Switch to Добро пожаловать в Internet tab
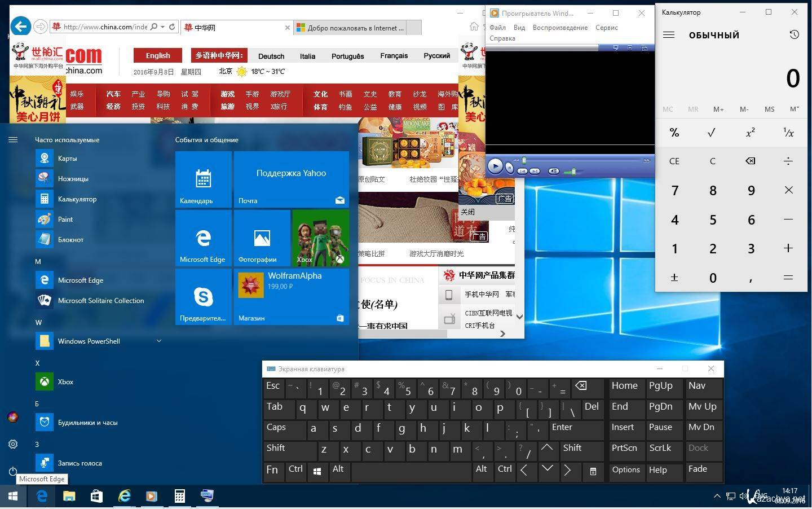 click(350, 28)
